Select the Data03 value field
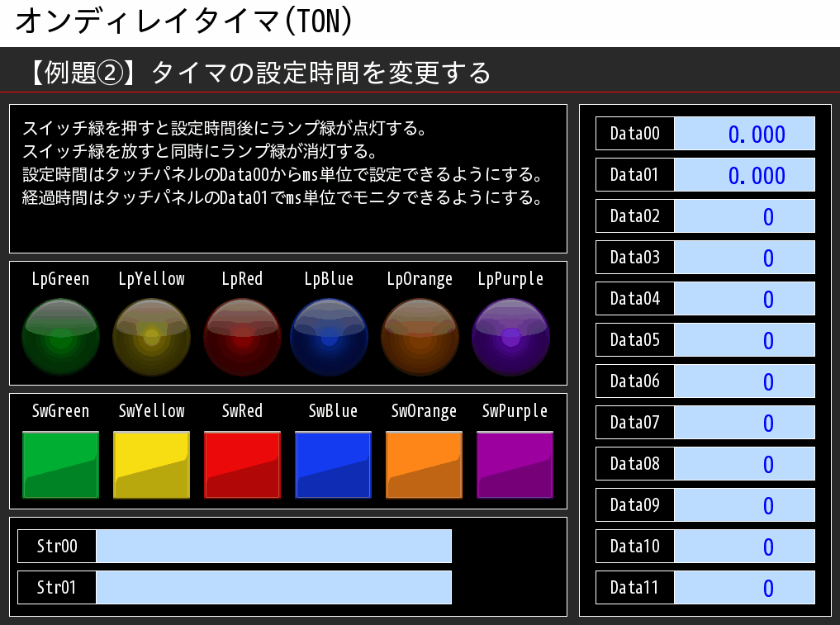This screenshot has height=625, width=840. click(x=744, y=257)
